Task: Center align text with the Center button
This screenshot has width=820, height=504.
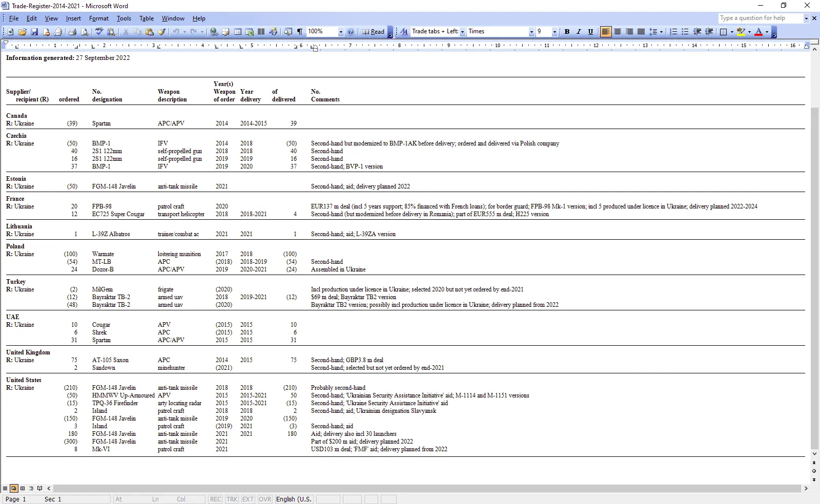Action: coord(618,32)
